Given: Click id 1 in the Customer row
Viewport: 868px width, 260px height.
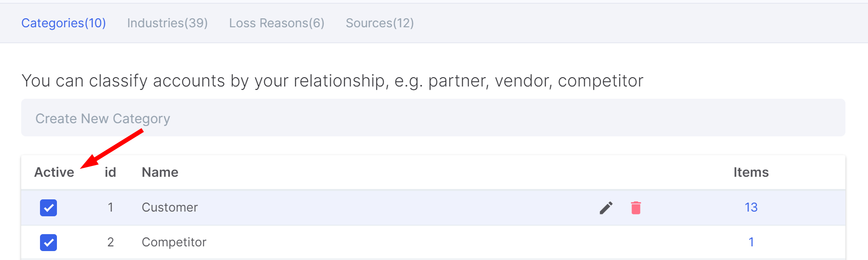Looking at the screenshot, I should (111, 207).
